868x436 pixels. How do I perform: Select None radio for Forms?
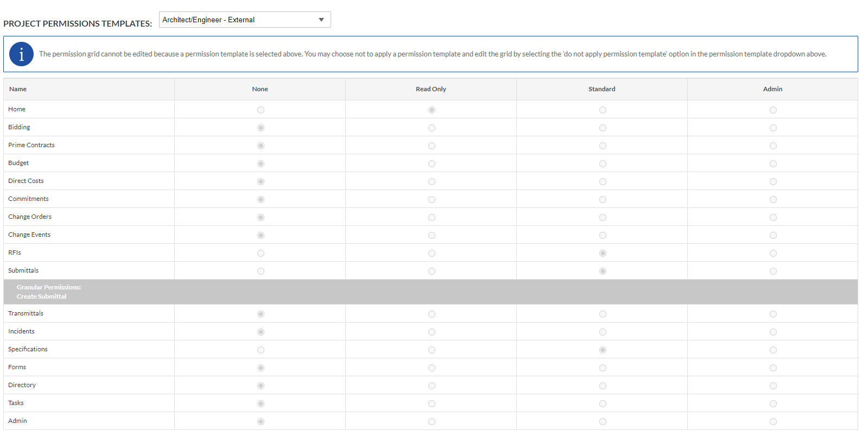[x=261, y=368]
